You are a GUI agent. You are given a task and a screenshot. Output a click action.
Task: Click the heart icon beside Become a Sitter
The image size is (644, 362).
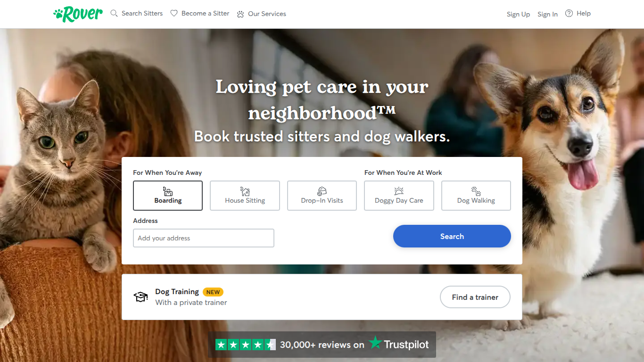[x=174, y=14]
